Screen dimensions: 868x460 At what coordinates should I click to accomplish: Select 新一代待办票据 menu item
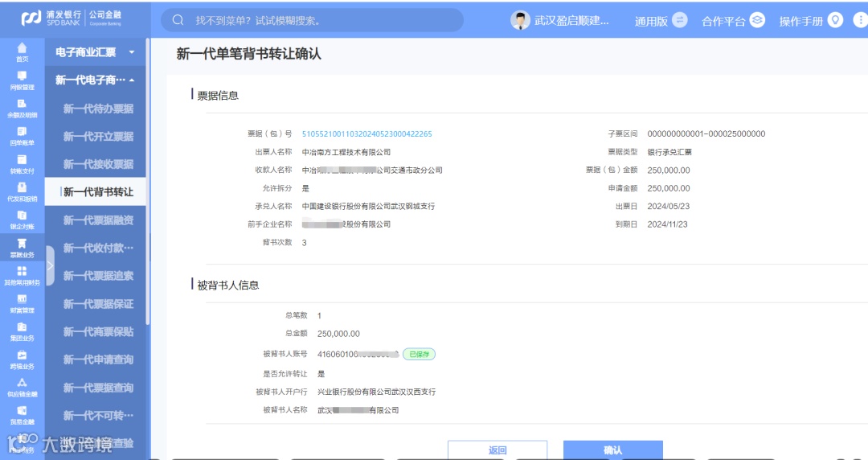[x=98, y=109]
